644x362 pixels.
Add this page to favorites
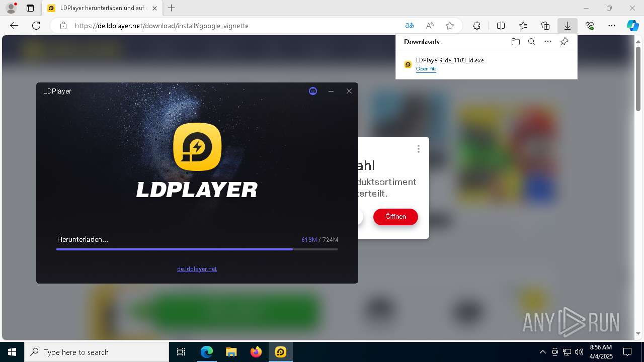pyautogui.click(x=450, y=26)
